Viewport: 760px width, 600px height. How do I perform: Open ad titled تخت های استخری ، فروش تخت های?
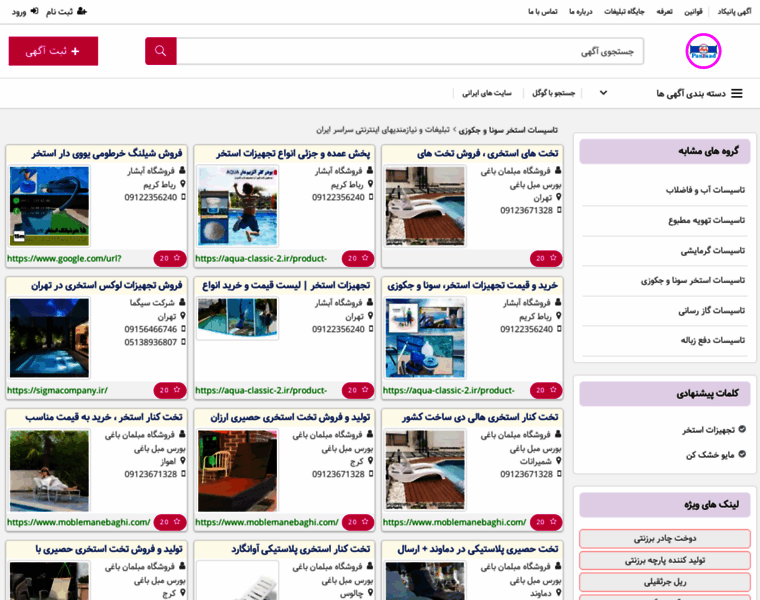point(488,154)
